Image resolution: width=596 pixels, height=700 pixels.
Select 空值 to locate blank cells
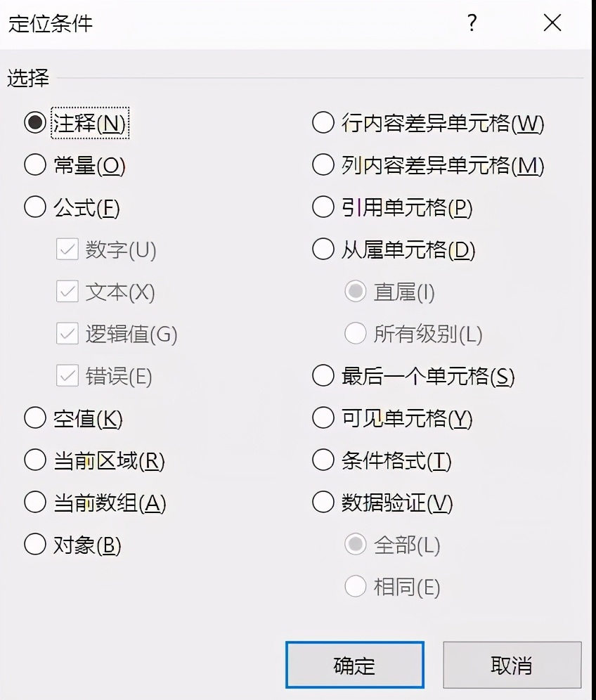pyautogui.click(x=34, y=418)
